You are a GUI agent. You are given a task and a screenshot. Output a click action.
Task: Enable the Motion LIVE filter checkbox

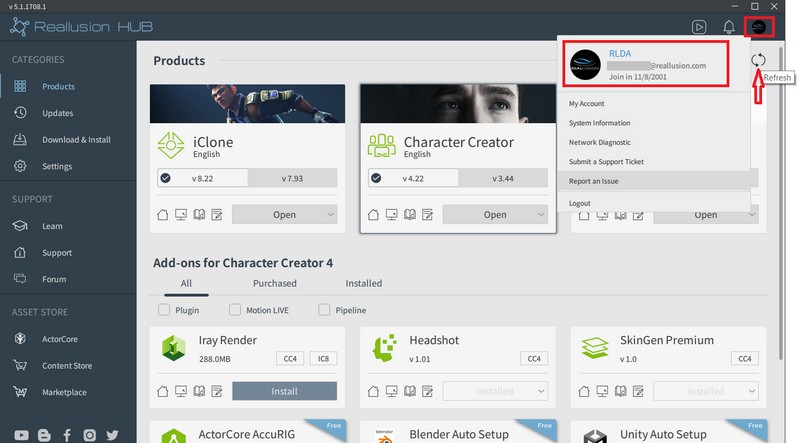pyautogui.click(x=235, y=310)
